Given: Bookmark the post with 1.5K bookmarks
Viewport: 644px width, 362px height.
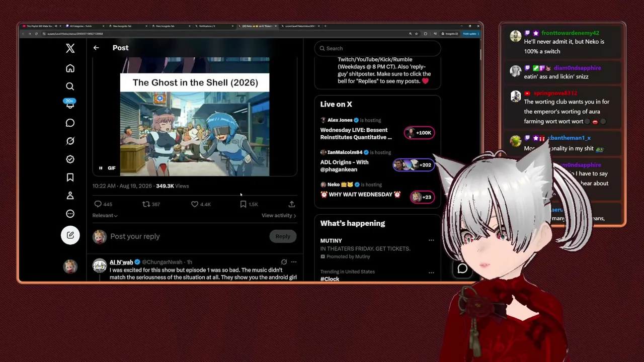Looking at the screenshot, I should point(249,204).
